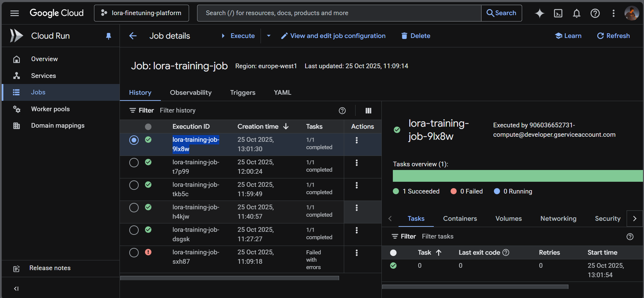The image size is (644, 298).
Task: Open Gemini AI assistant sparkle icon
Action: (x=540, y=13)
